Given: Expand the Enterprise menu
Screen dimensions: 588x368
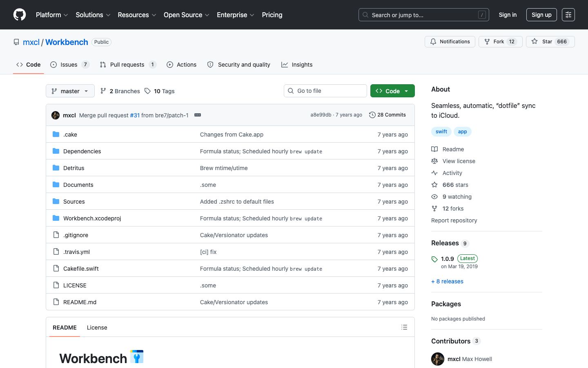Looking at the screenshot, I should pos(236,15).
